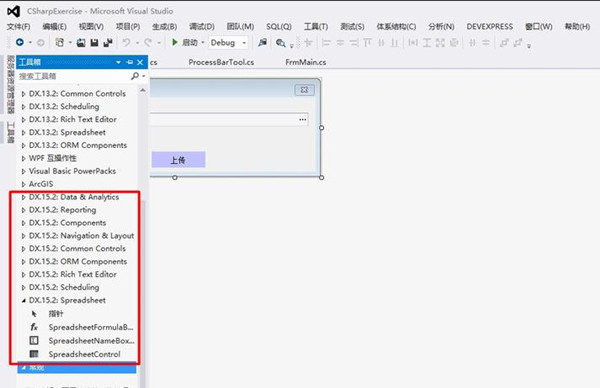Image resolution: width=600 pixels, height=388 pixels.
Task: Click the Navigate Backward toolbar icon
Action: pyautogui.click(x=20, y=42)
